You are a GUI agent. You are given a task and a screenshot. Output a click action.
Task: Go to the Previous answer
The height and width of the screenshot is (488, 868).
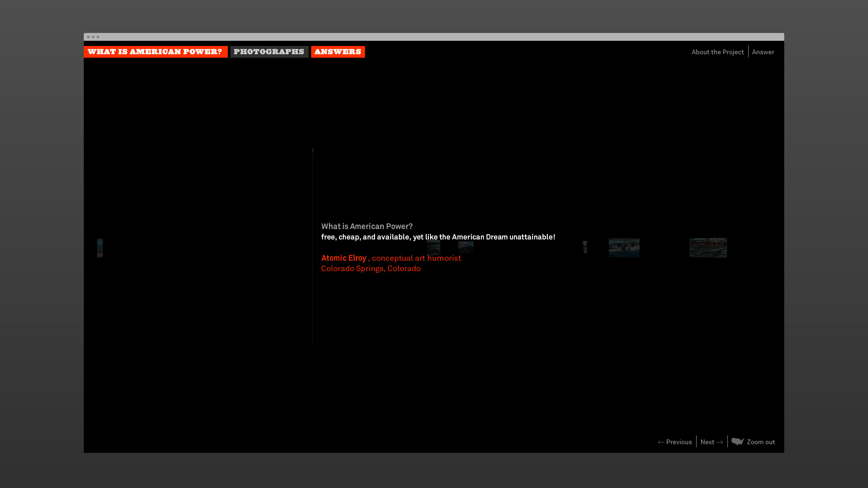pos(679,442)
